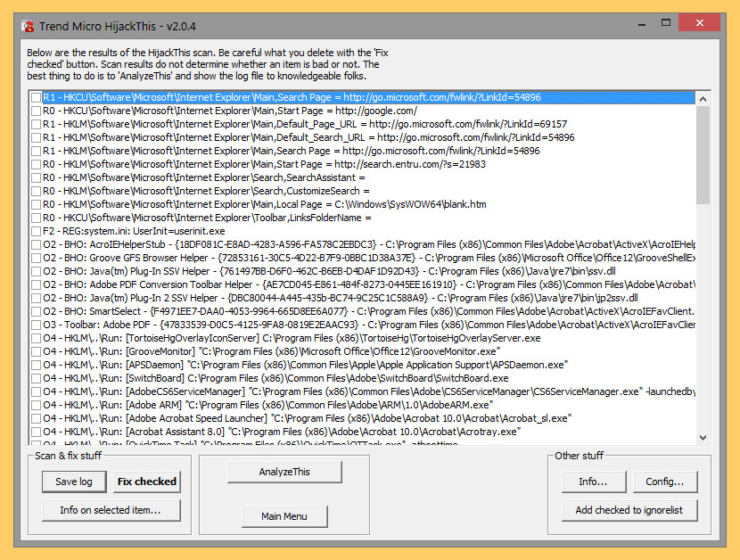Viewport: 740px width, 560px height.
Task: Check the box for HKCU Start Page google.com entry
Action: 36,111
